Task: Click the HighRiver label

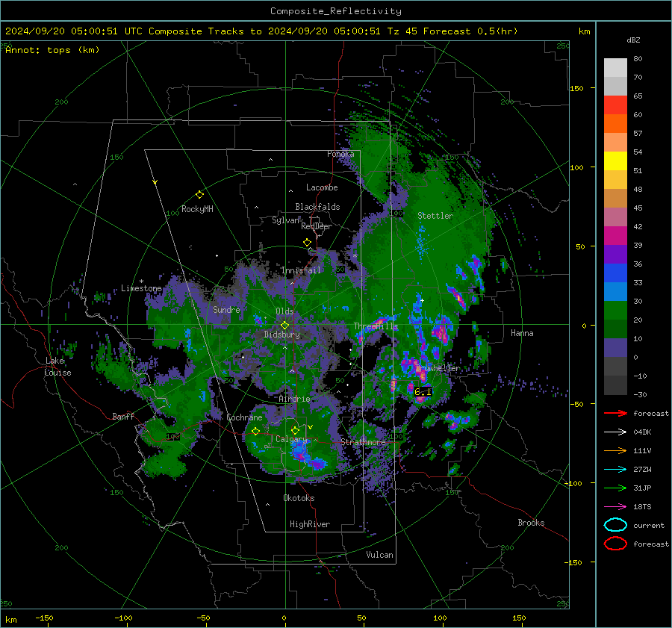Action: [310, 524]
